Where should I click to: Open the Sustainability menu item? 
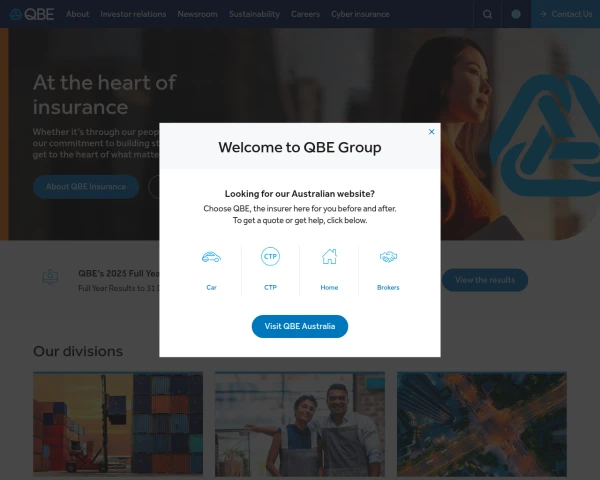click(254, 14)
